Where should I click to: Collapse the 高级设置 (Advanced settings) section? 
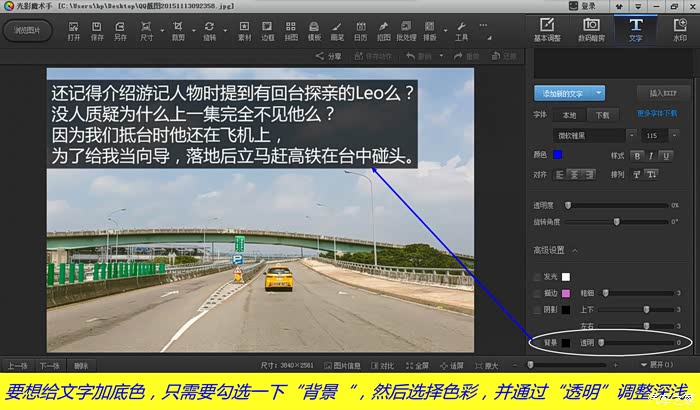click(x=575, y=250)
